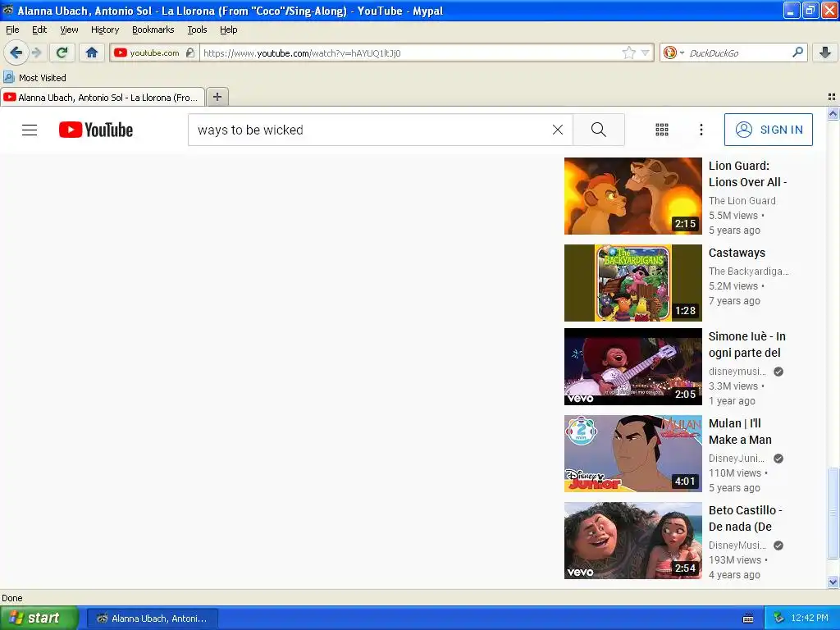Click the Mulan | I'll Make a Man title

click(x=740, y=431)
